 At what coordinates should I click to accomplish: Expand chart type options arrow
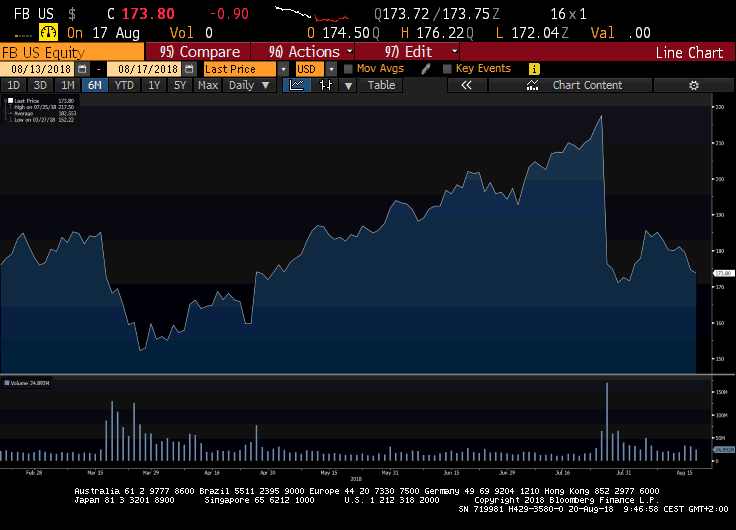click(x=348, y=85)
